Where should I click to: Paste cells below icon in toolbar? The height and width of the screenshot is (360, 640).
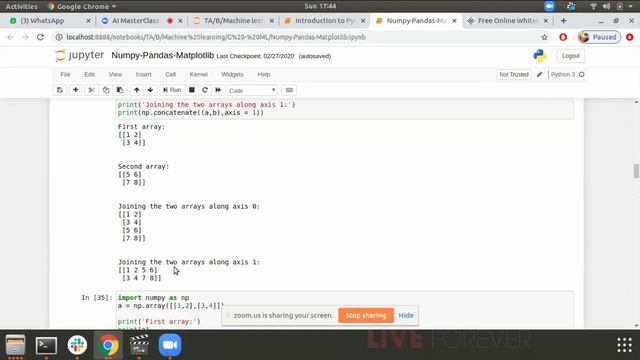[120, 90]
